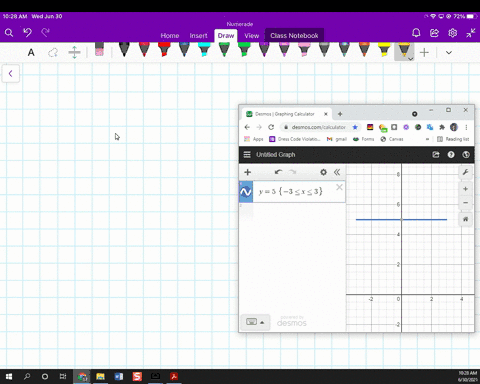
Task: Open the OneNote search icon
Action: (x=9, y=33)
